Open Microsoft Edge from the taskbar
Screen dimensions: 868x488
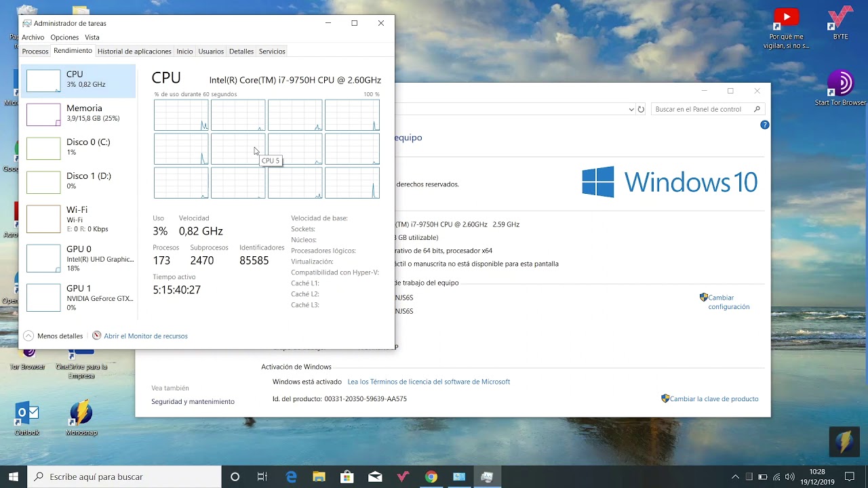(292, 476)
